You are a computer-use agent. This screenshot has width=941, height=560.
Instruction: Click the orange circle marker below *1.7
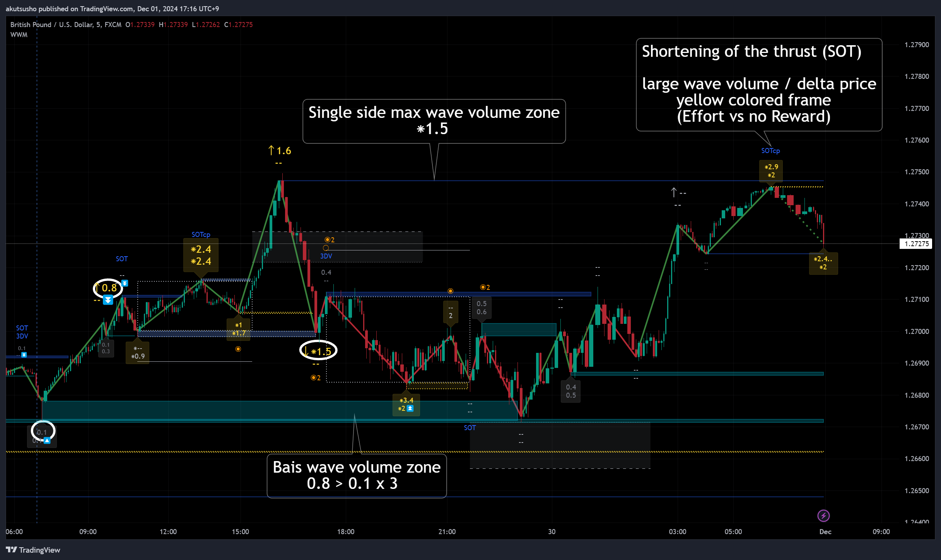tap(238, 349)
